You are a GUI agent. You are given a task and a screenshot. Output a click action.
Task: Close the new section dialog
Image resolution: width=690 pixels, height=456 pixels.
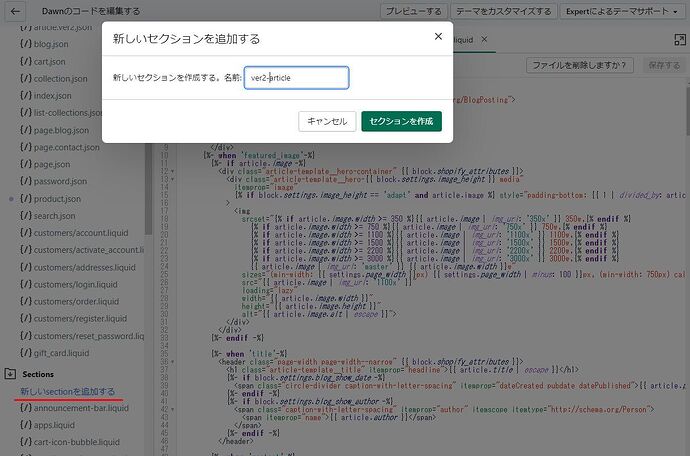coord(438,37)
